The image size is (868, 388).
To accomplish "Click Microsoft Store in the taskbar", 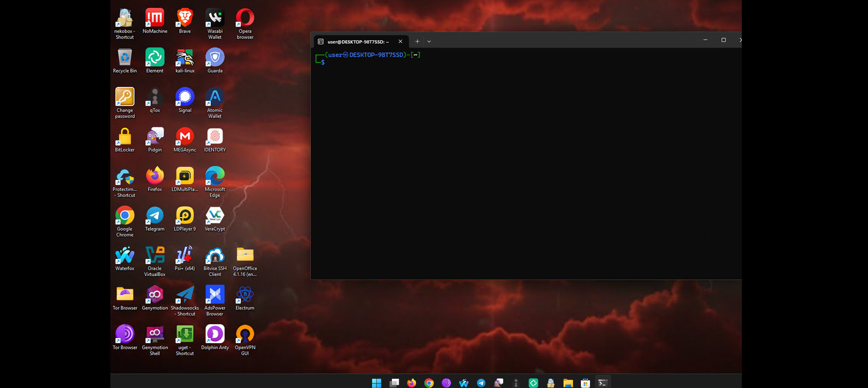I will (x=585, y=382).
